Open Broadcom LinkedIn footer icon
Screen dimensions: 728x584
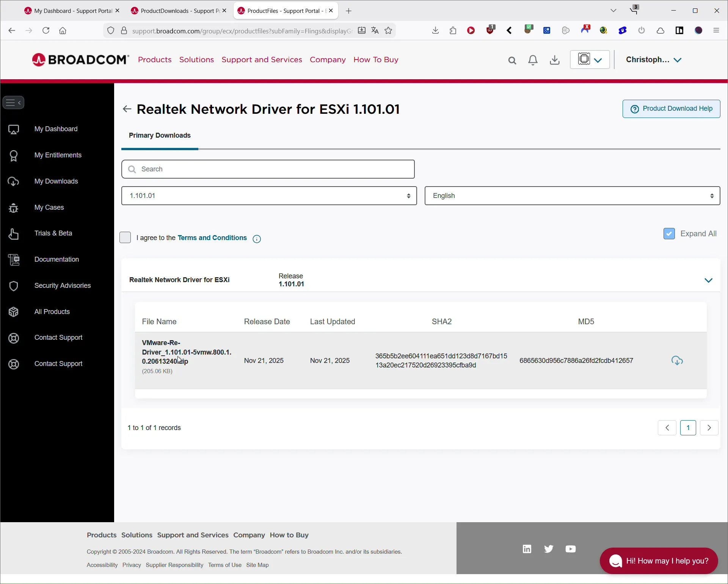pos(527,549)
